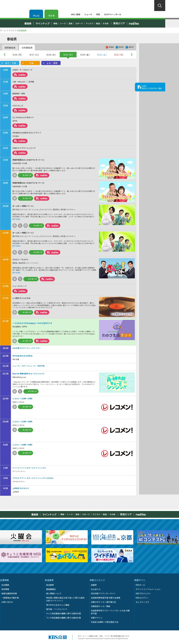Image resolution: width=179 pixels, height=644 pixels.
Task: Select the 週間番組表 tab
Action: click(x=10, y=48)
